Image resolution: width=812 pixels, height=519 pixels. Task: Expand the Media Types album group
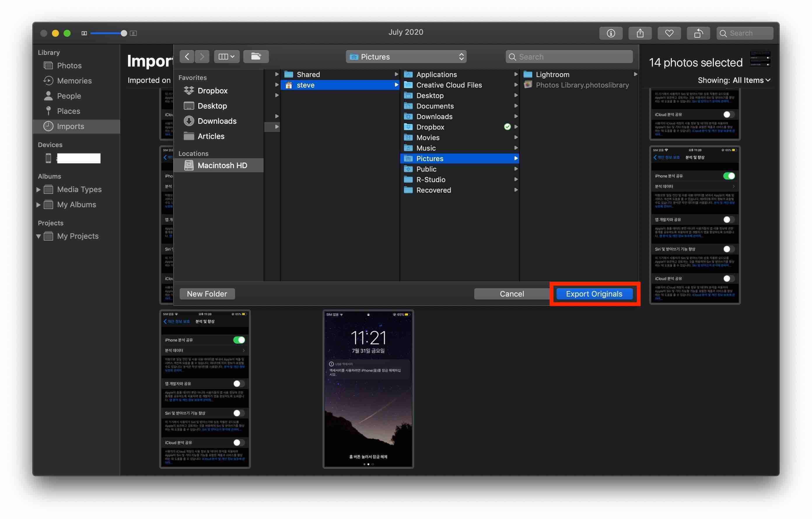pos(38,190)
